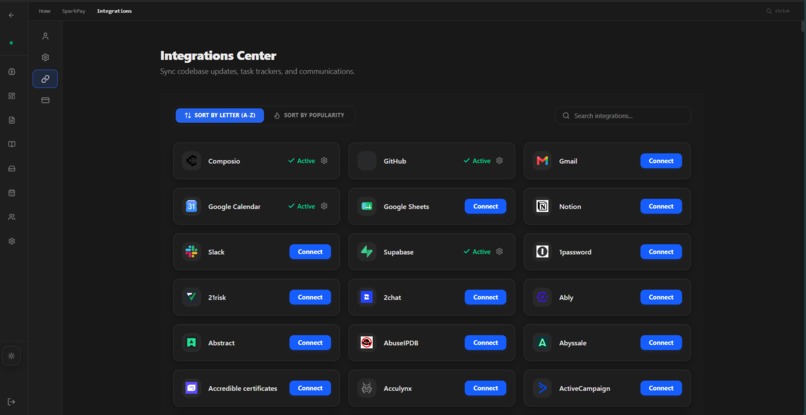The height and width of the screenshot is (415, 806).
Task: Click the Active status on Supabase
Action: coord(477,252)
